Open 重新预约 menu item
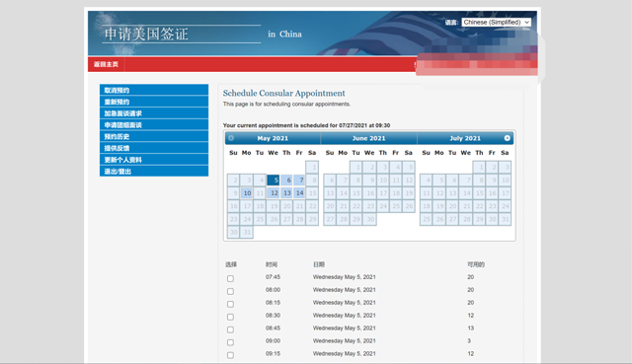 [x=154, y=102]
